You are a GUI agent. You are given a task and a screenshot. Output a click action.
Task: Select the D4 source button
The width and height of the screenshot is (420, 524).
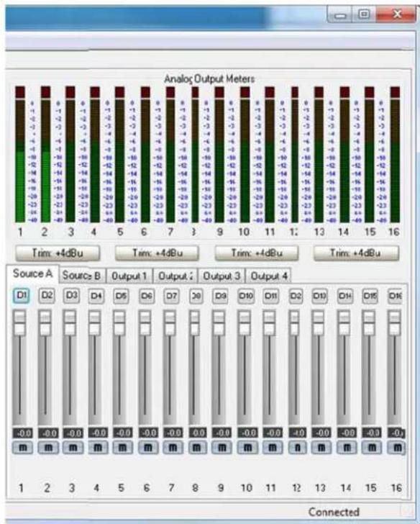click(96, 296)
